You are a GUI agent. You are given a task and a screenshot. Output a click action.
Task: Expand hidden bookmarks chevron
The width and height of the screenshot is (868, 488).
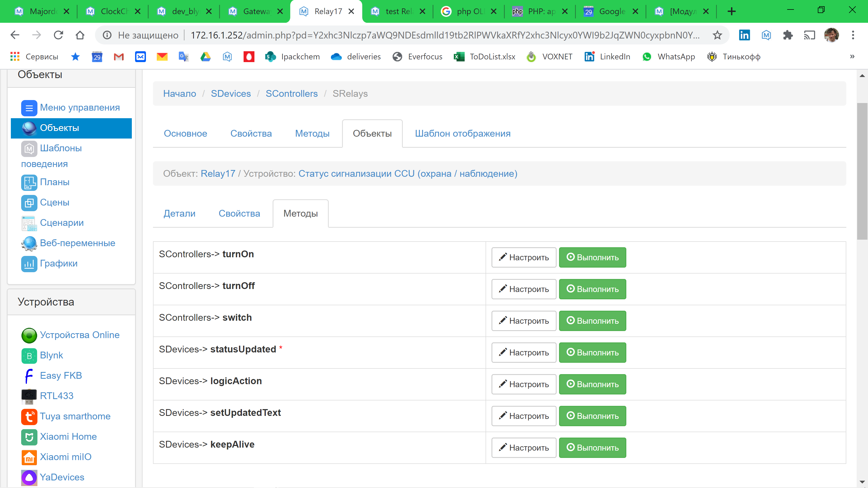click(x=852, y=57)
